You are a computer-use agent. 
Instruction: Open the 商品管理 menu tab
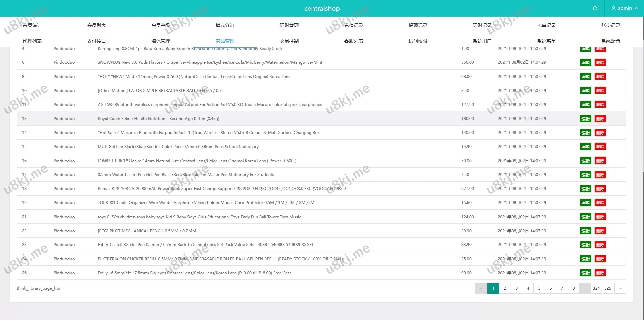(x=225, y=41)
